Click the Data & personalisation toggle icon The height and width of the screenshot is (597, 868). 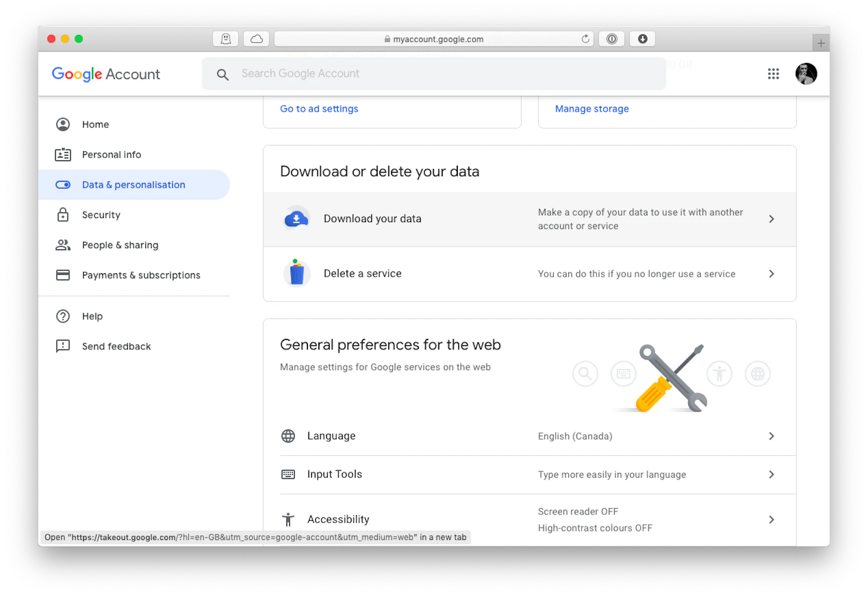[x=63, y=185]
